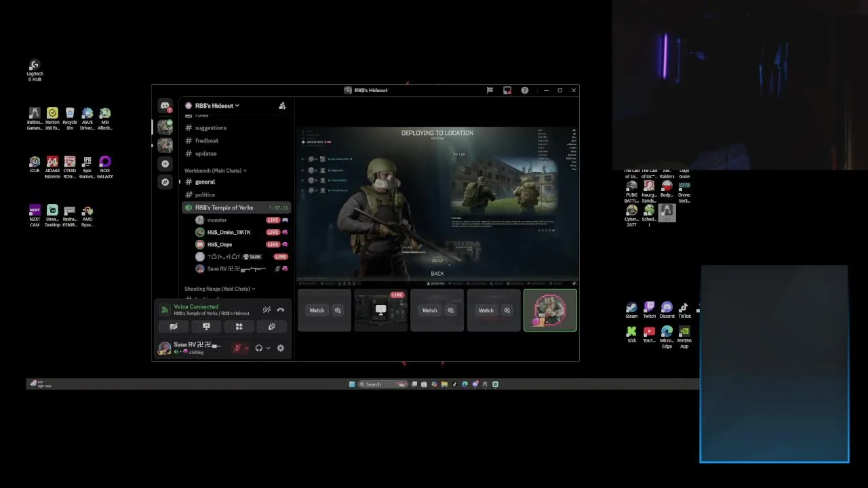
Task: Select RB$'s Temple of Yerks voice channel
Action: (236, 207)
